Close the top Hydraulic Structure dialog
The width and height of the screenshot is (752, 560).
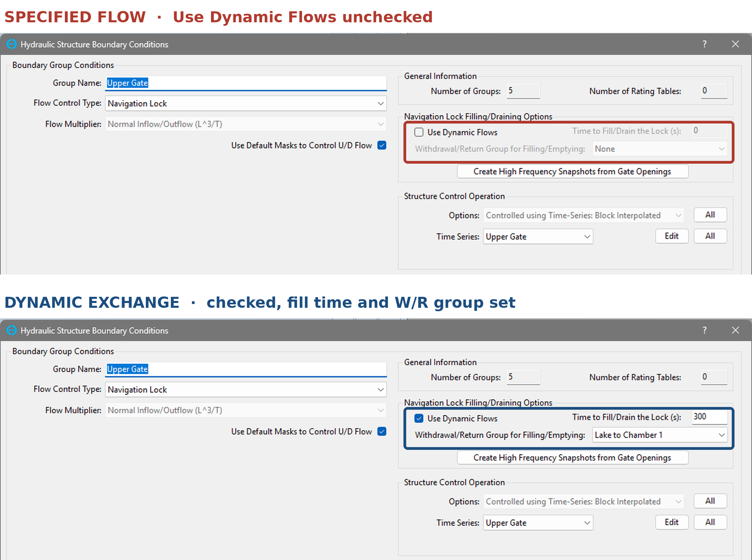pyautogui.click(x=735, y=44)
